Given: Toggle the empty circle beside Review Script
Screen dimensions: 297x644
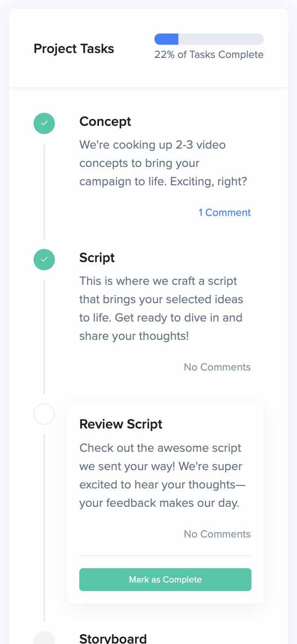Looking at the screenshot, I should click(x=44, y=414).
